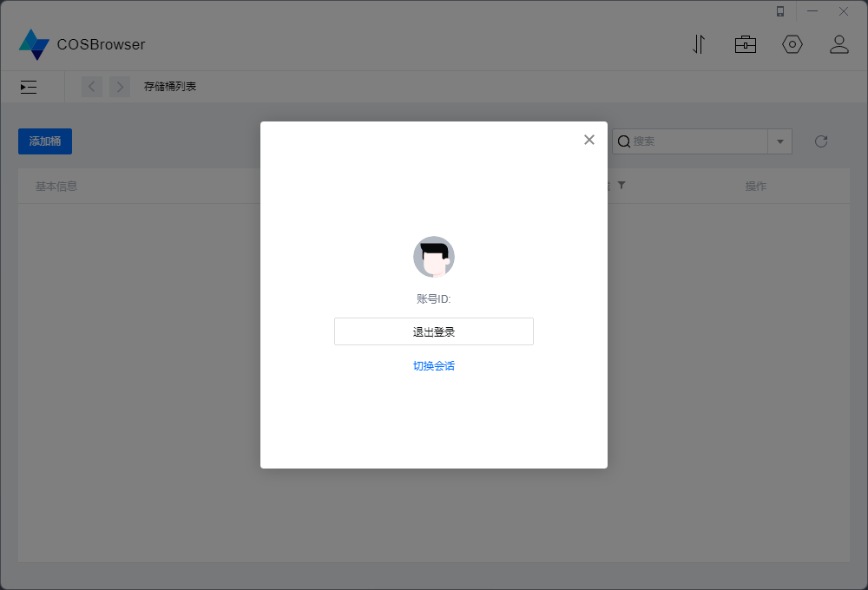
Task: Open the search filter dropdown arrow
Action: [779, 141]
